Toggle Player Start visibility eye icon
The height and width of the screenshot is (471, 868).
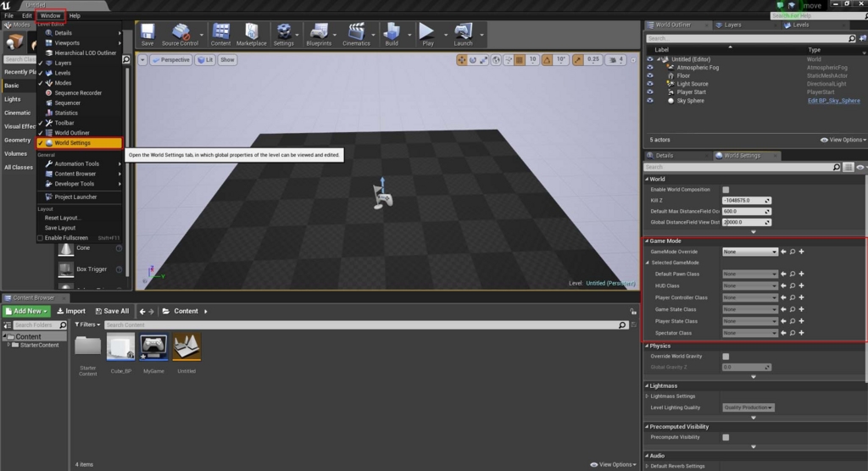click(650, 92)
